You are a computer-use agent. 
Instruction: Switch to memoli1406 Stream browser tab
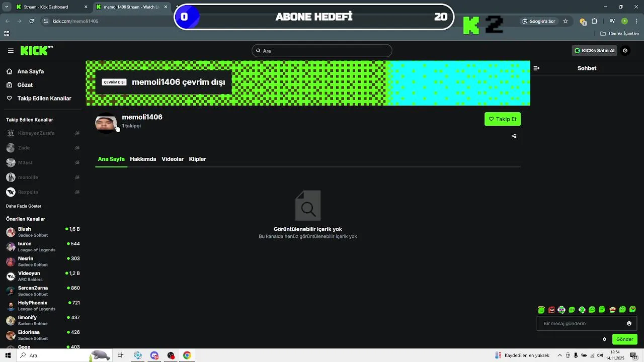(x=132, y=7)
